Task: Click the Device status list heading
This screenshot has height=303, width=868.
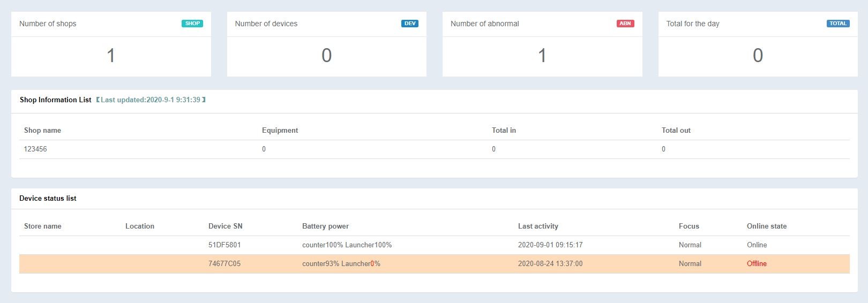Action: pyautogui.click(x=48, y=199)
